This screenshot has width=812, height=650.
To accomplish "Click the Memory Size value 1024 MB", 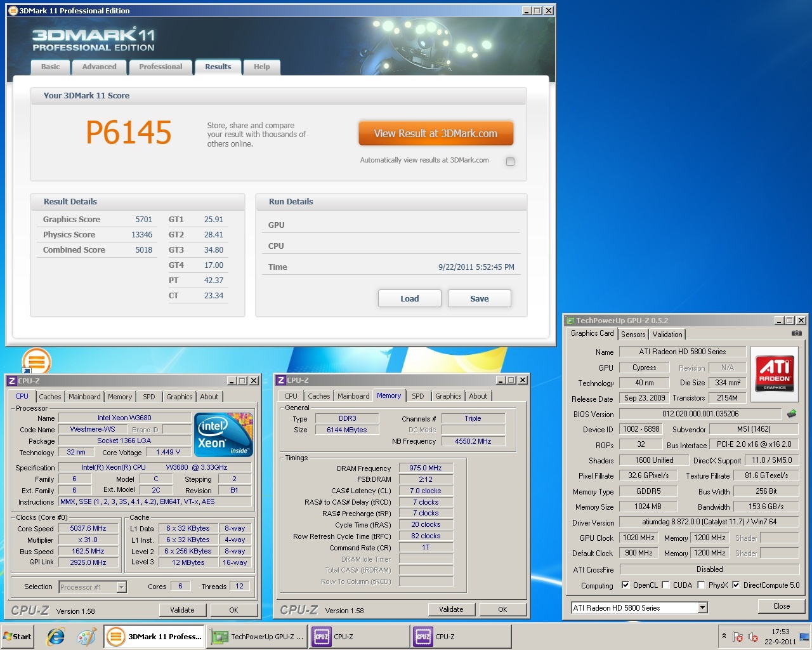I will [648, 507].
